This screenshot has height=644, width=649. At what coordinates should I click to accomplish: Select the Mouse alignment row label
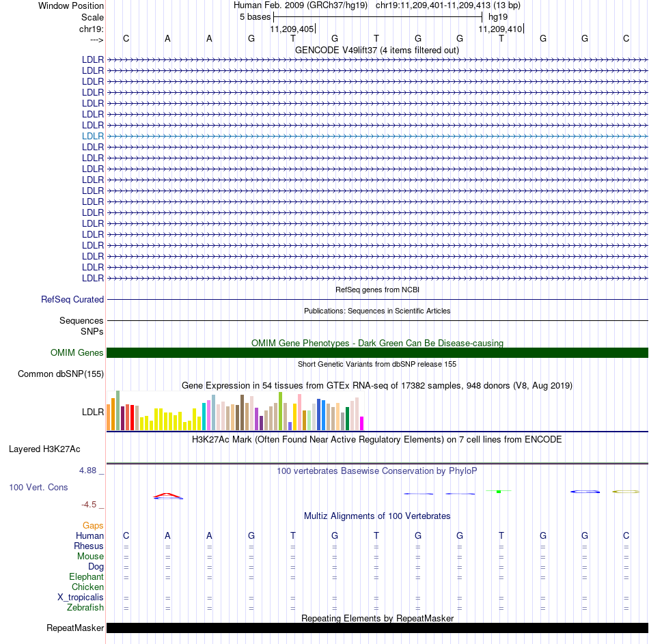coord(90,557)
